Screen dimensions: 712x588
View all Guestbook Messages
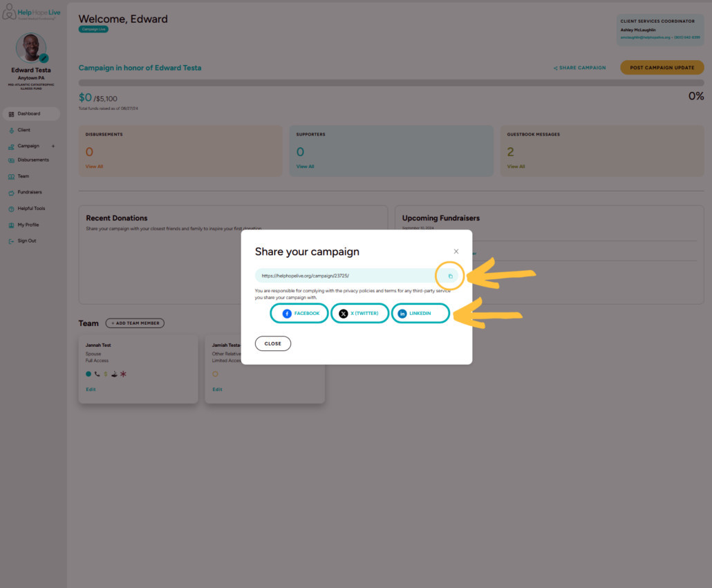[x=516, y=167]
